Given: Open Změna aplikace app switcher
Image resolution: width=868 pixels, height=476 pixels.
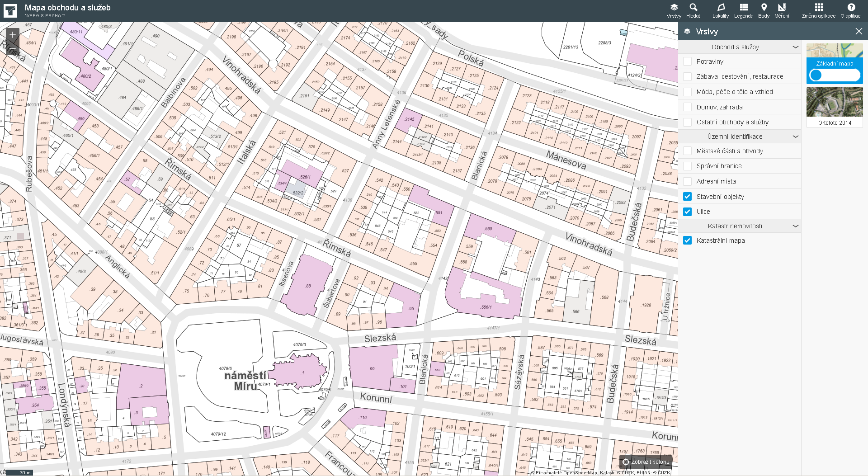Looking at the screenshot, I should [819, 11].
